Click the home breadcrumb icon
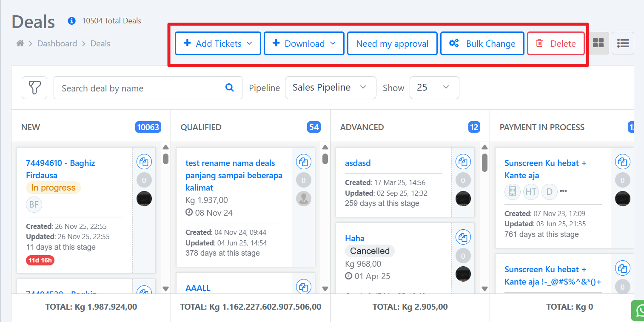Image resolution: width=644 pixels, height=322 pixels. coord(20,43)
